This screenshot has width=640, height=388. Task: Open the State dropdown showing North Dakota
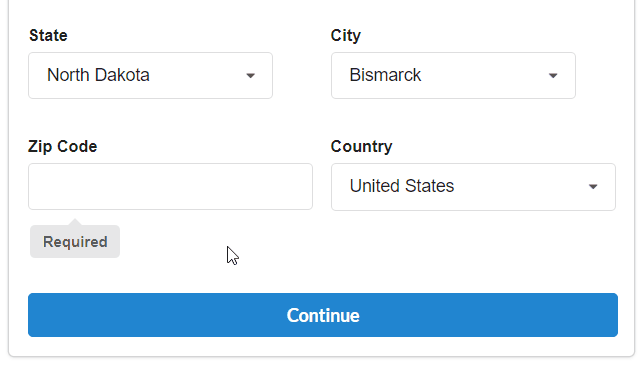tap(150, 75)
